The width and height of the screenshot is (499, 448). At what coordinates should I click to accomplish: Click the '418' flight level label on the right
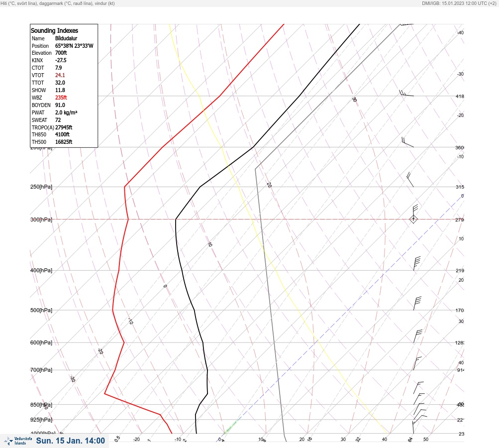click(460, 96)
